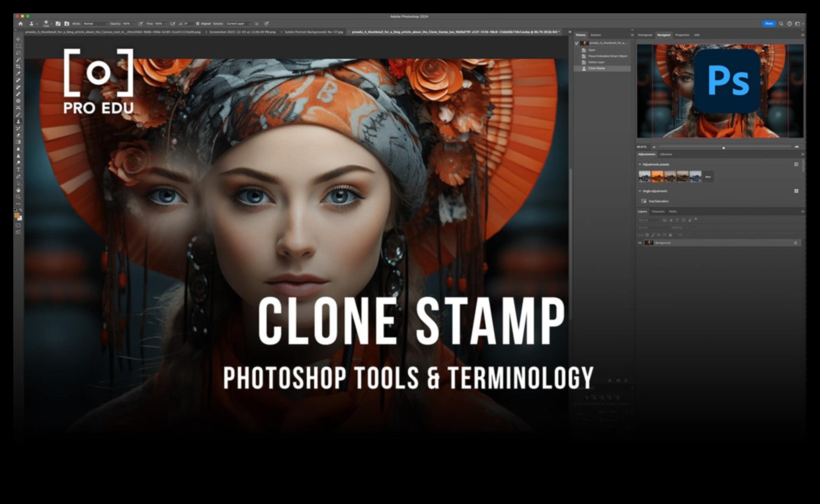
Task: Enable the Aligned option for Clone Stamp
Action: coord(198,23)
